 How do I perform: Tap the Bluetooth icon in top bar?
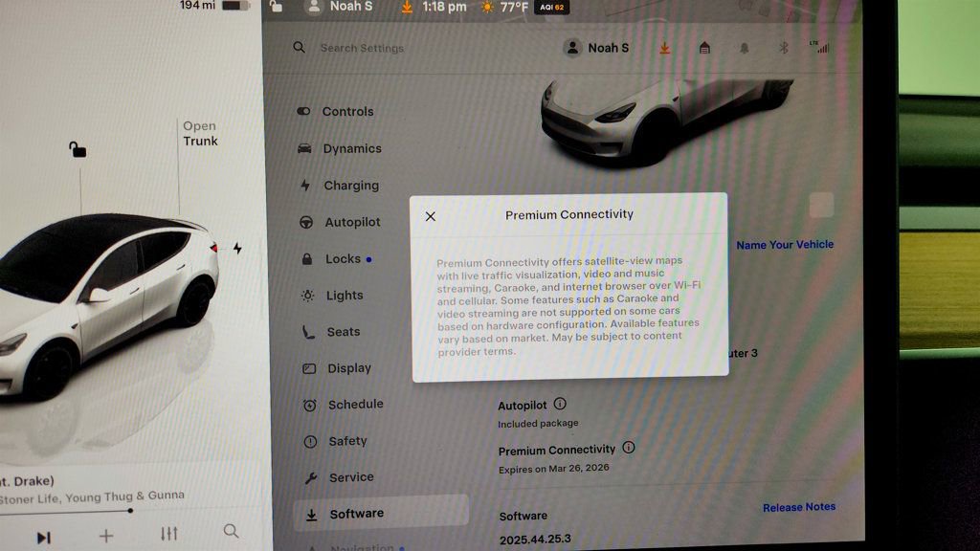(x=783, y=46)
